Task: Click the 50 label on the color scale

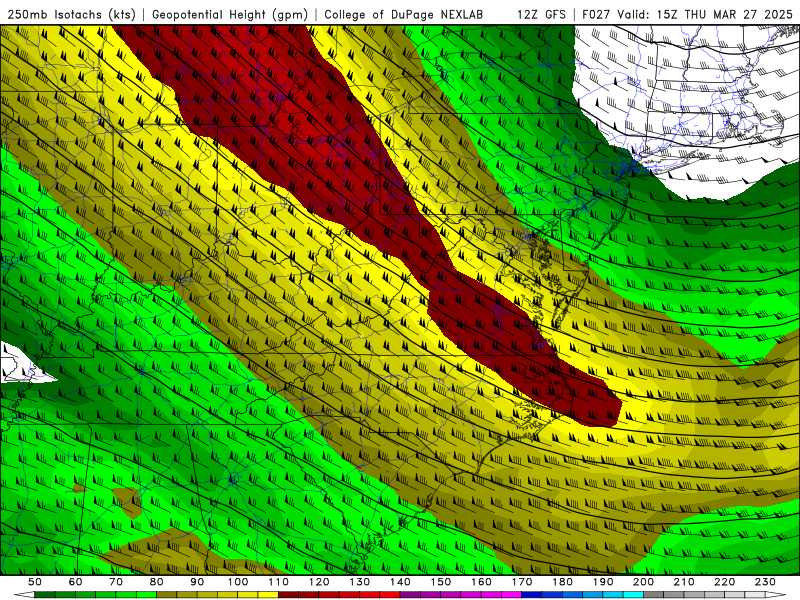Action: pos(35,582)
